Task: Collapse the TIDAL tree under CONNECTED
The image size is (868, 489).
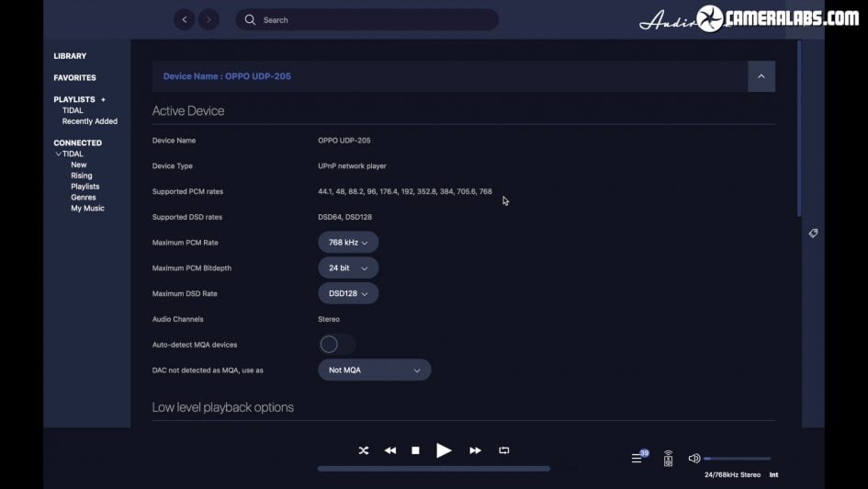Action: coord(58,154)
